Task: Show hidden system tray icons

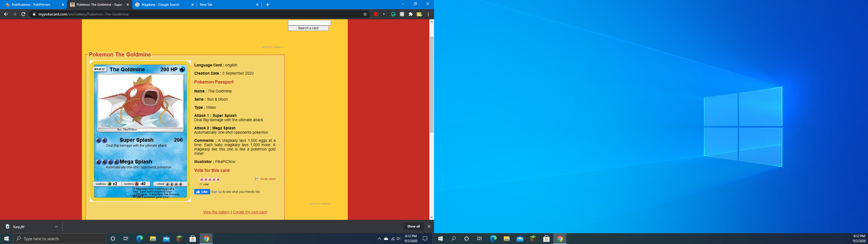Action: click(379, 239)
